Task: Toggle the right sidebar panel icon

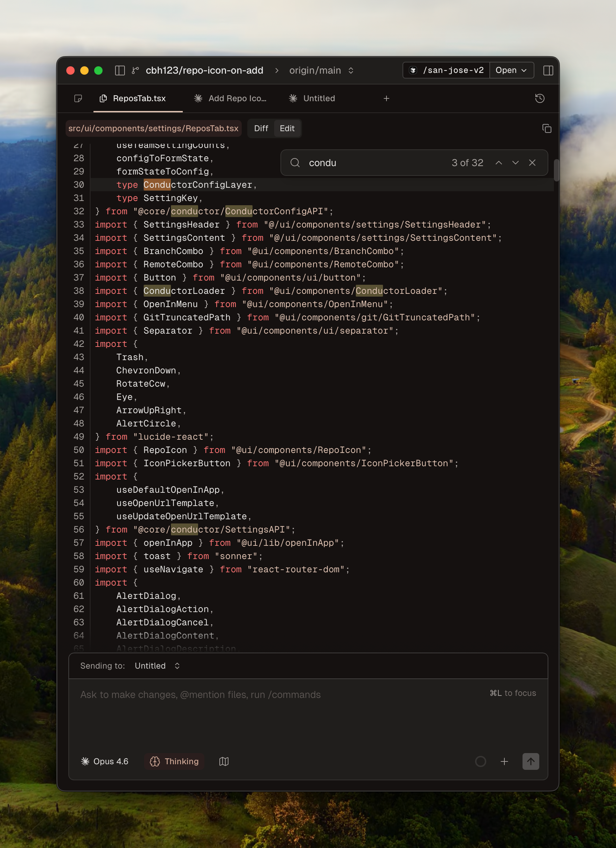Action: coord(548,70)
